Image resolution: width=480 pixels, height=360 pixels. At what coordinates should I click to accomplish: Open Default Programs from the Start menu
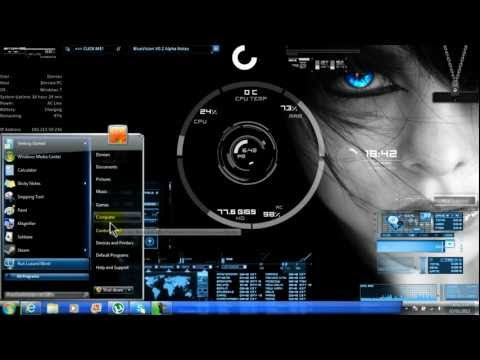click(112, 255)
